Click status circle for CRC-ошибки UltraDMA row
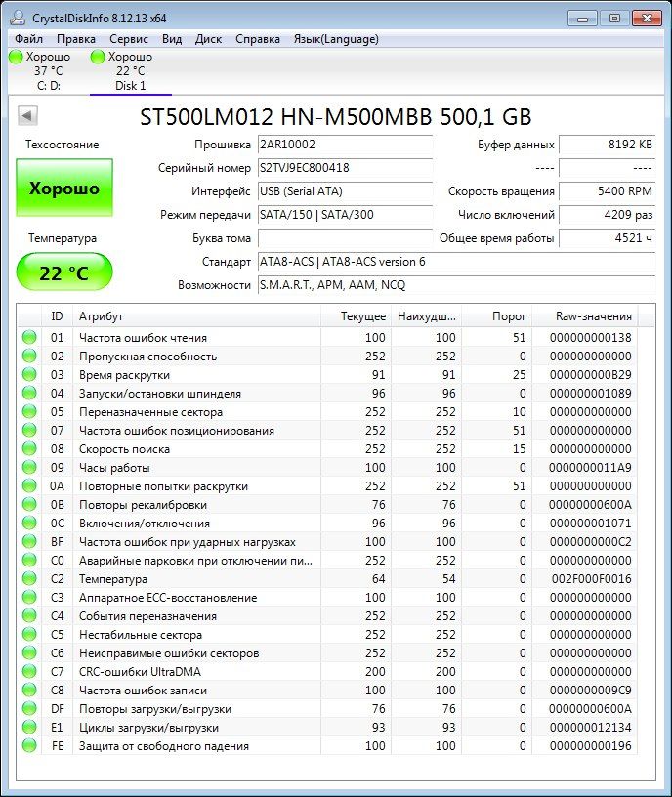This screenshot has width=672, height=797. pos(29,671)
